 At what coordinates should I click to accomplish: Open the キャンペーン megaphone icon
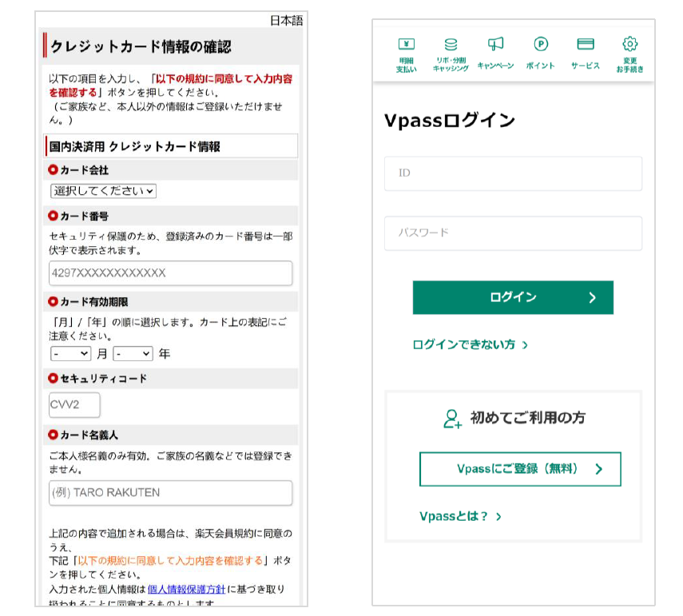(x=495, y=54)
